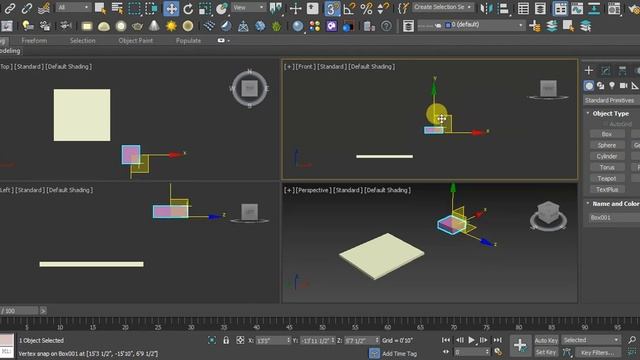This screenshot has width=640, height=360.
Task: Toggle the Scene Explorer icon
Action: 523,8
